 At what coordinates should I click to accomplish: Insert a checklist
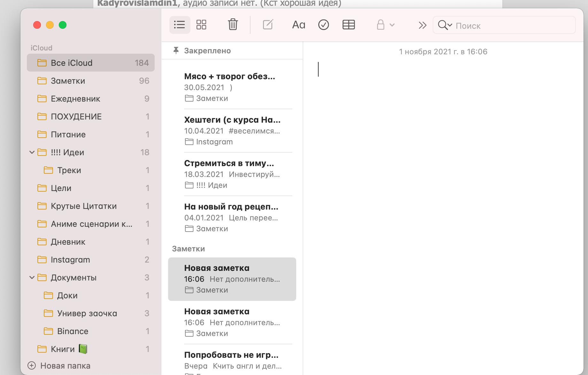point(323,25)
